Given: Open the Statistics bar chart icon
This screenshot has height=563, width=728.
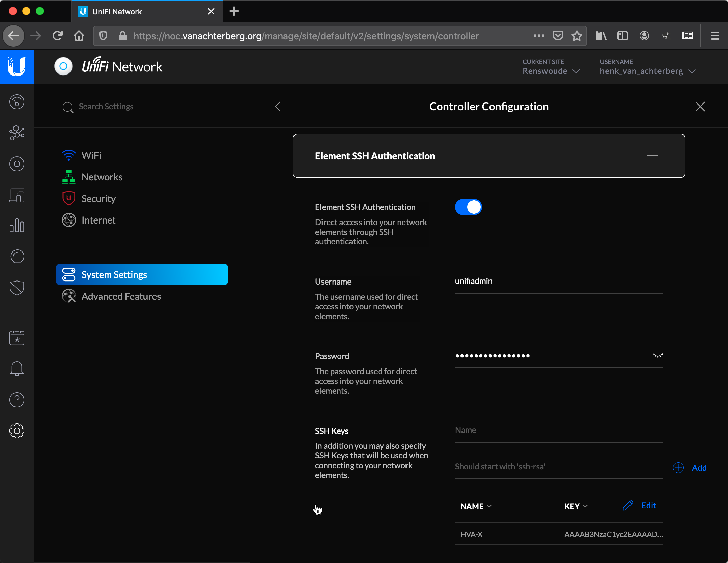Looking at the screenshot, I should 17,226.
